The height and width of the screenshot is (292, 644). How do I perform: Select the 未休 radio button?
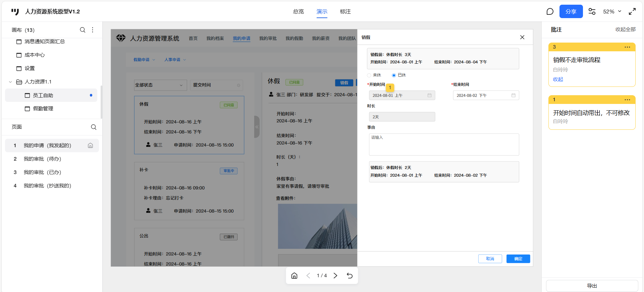pyautogui.click(x=369, y=75)
